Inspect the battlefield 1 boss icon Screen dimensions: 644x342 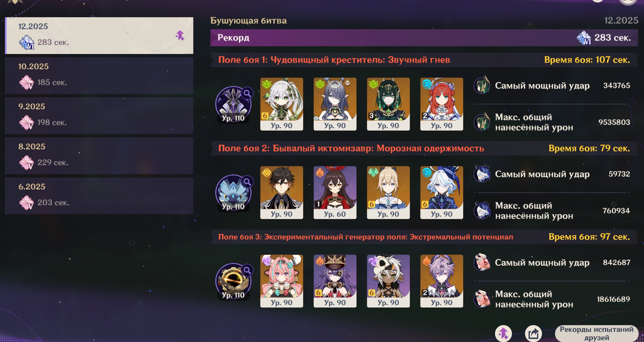pyautogui.click(x=233, y=104)
